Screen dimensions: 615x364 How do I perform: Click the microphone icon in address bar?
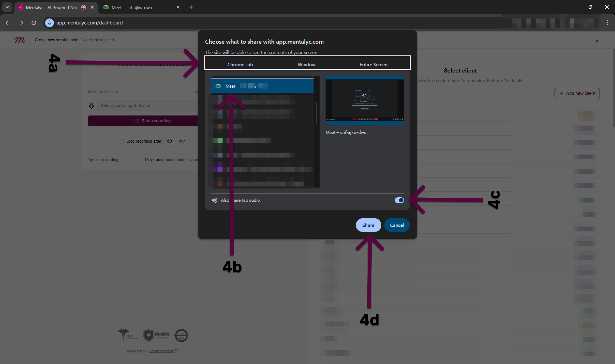[x=49, y=23]
